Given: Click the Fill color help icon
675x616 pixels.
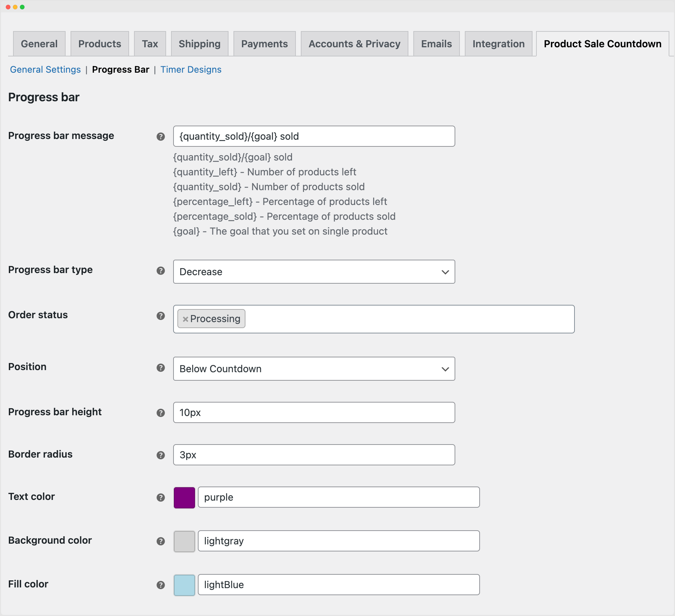Looking at the screenshot, I should 160,585.
